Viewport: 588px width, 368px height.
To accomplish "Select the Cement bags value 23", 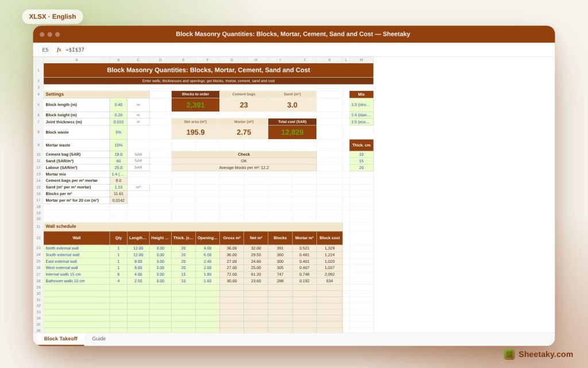I will click(x=243, y=105).
